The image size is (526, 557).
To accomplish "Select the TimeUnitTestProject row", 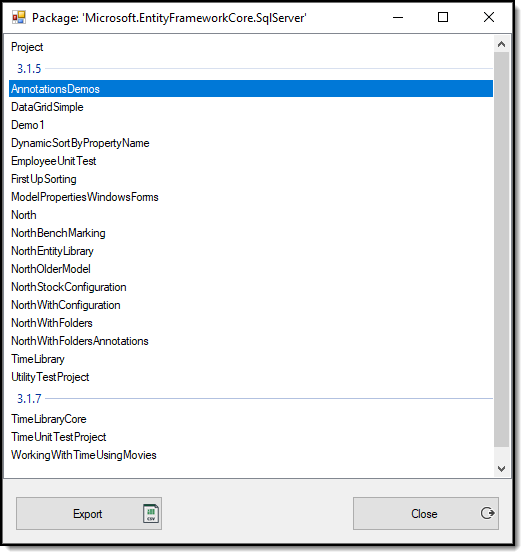I will (251, 437).
